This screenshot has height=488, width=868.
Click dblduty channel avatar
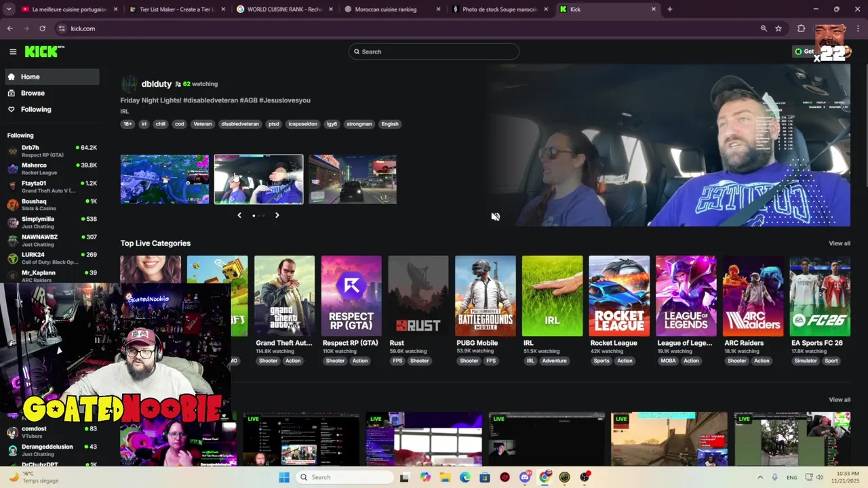[x=129, y=84]
